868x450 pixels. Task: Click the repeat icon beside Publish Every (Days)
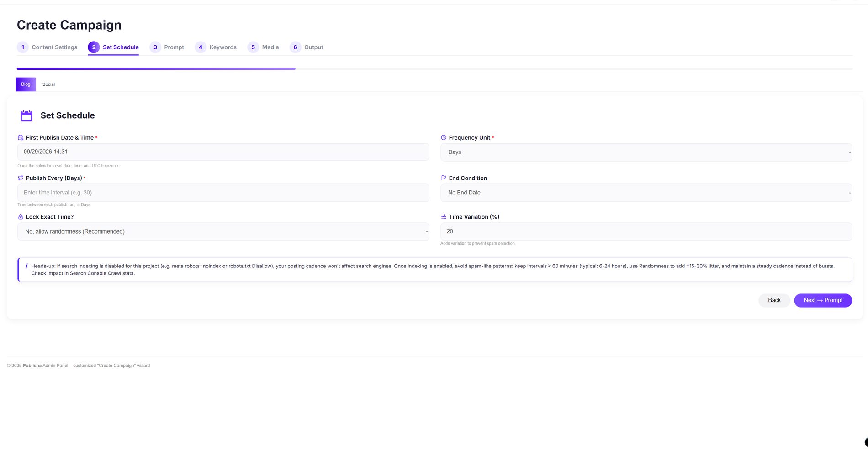pos(21,178)
